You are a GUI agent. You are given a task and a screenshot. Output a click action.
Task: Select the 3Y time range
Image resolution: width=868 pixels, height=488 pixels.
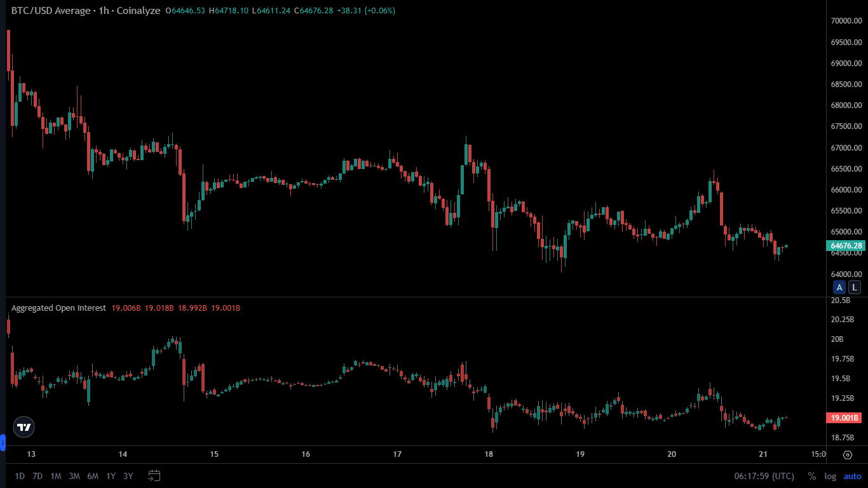(128, 476)
